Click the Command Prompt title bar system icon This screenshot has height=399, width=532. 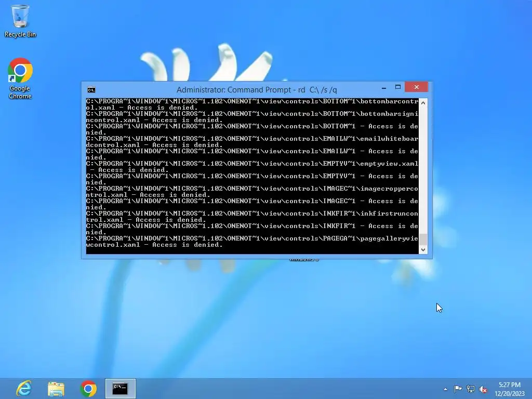click(x=91, y=89)
